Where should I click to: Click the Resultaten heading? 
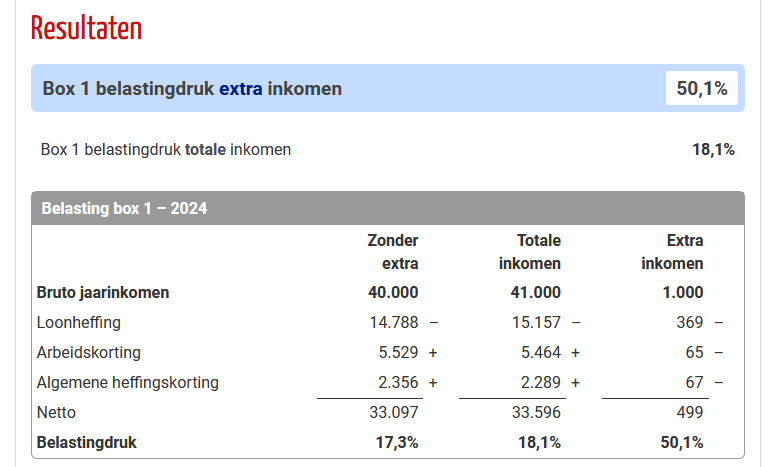click(x=86, y=28)
